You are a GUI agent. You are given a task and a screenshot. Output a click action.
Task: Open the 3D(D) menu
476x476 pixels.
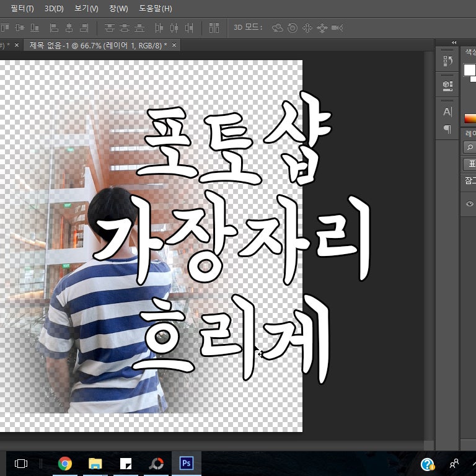(54, 9)
